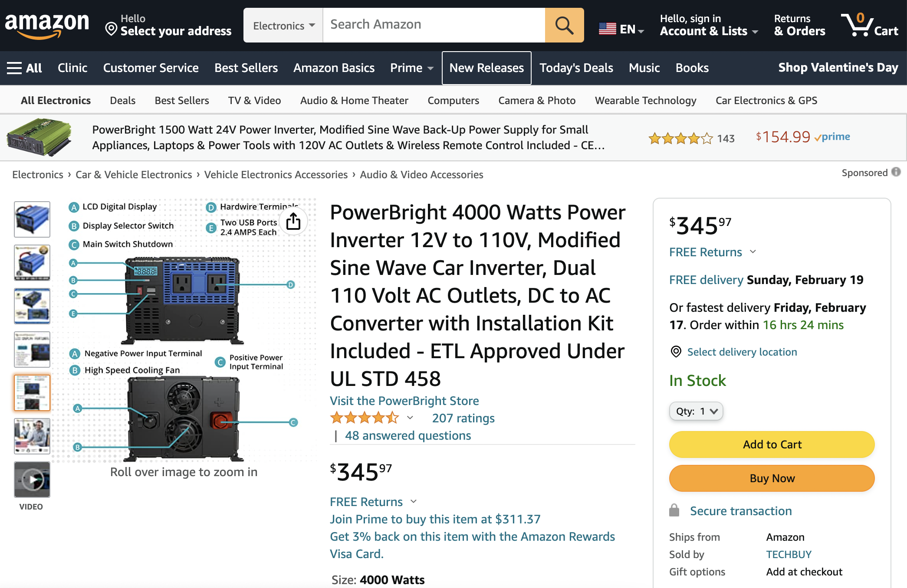Expand Account & Lists menu

point(709,25)
